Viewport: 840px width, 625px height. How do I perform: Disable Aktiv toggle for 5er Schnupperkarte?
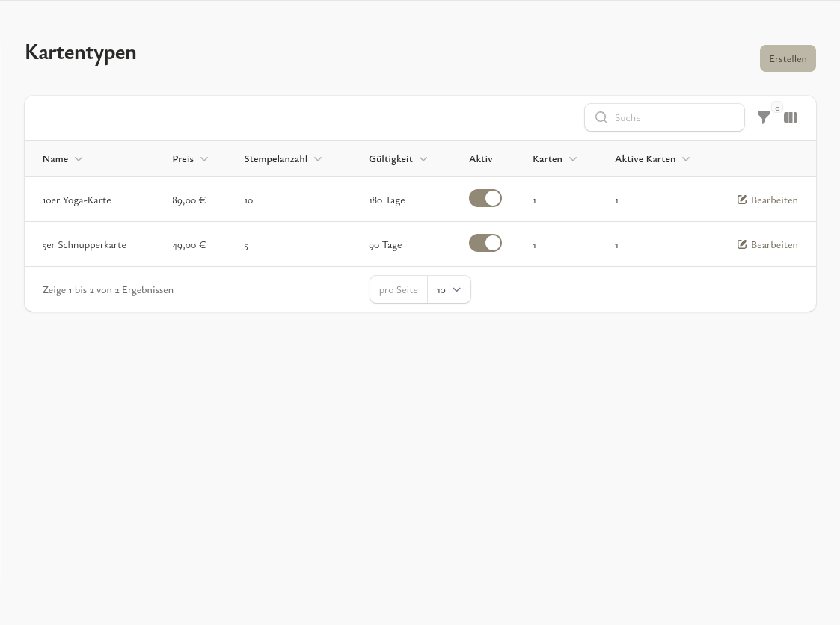click(485, 243)
